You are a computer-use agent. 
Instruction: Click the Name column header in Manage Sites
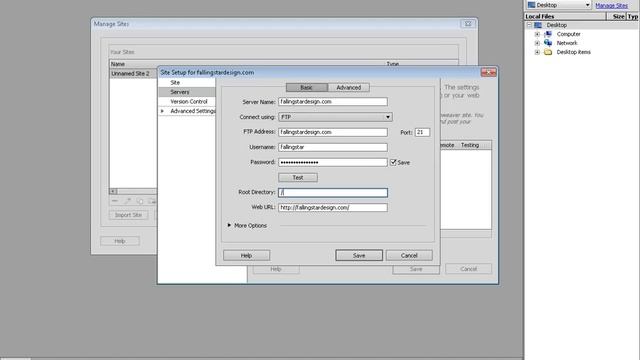click(x=118, y=64)
